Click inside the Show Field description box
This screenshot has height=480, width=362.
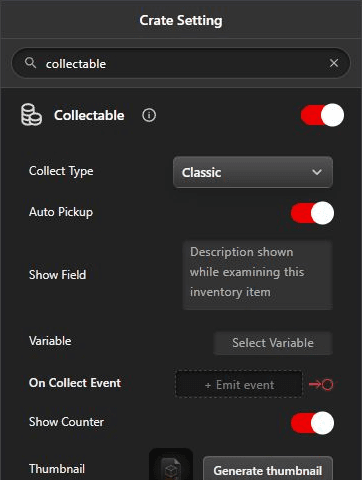pyautogui.click(x=258, y=275)
